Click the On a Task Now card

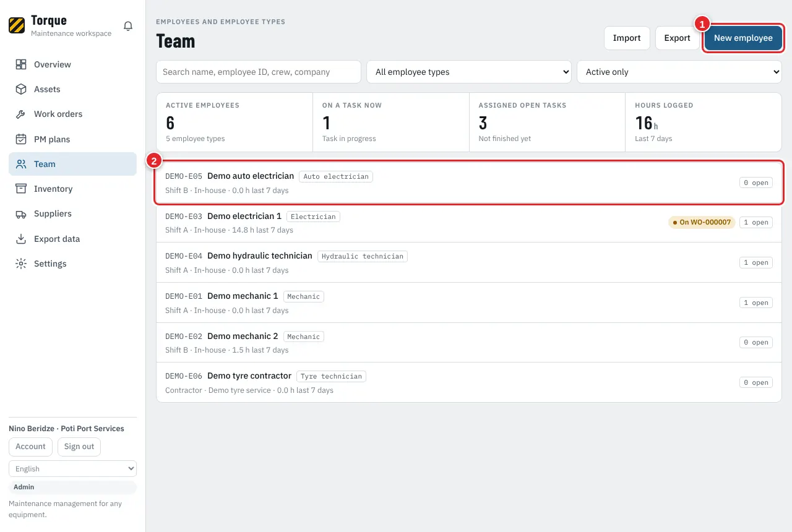coord(391,122)
